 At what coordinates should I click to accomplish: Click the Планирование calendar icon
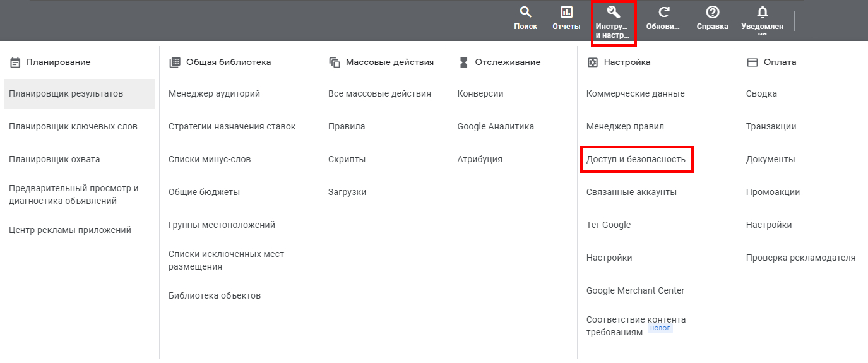pyautogui.click(x=16, y=62)
